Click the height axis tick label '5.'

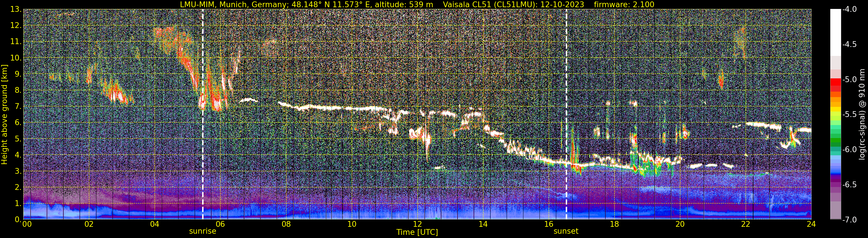[x=18, y=139]
